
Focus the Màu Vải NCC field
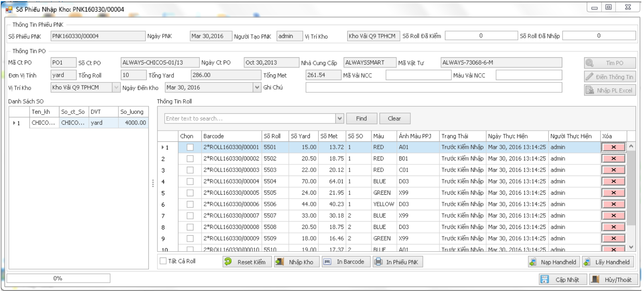pyautogui.click(x=529, y=75)
